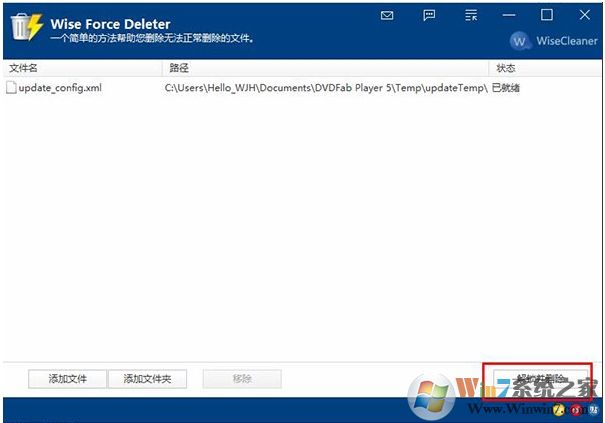Open the settings menu list icon
Image resolution: width=605 pixels, height=423 pixels.
point(471,15)
